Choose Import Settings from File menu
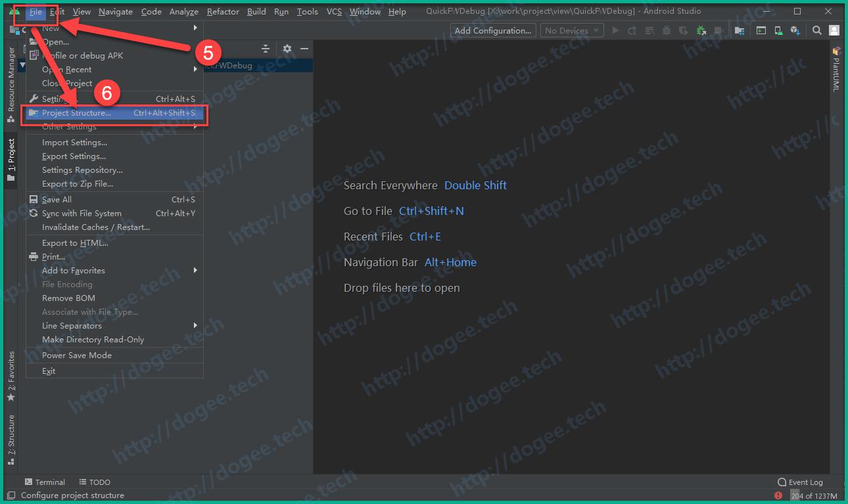 (114, 143)
